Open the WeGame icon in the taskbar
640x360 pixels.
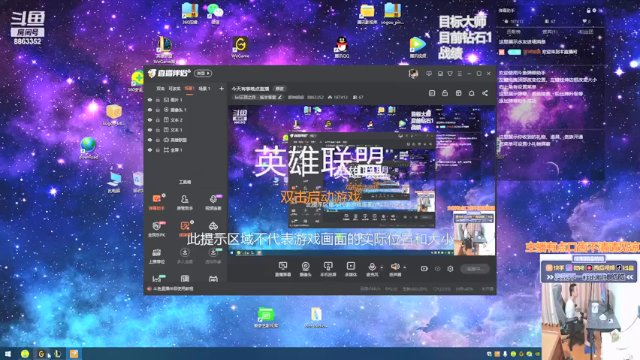pos(41,354)
